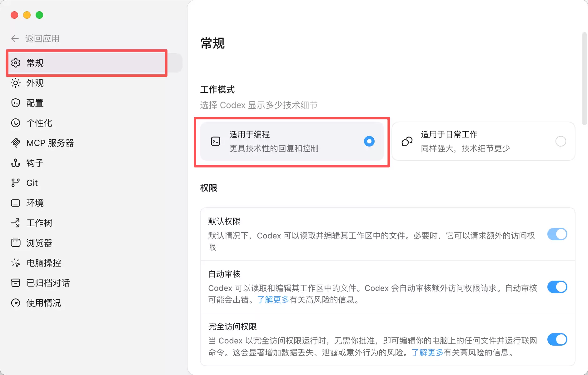Click the MCP 服务器 plug icon
588x375 pixels.
click(16, 143)
